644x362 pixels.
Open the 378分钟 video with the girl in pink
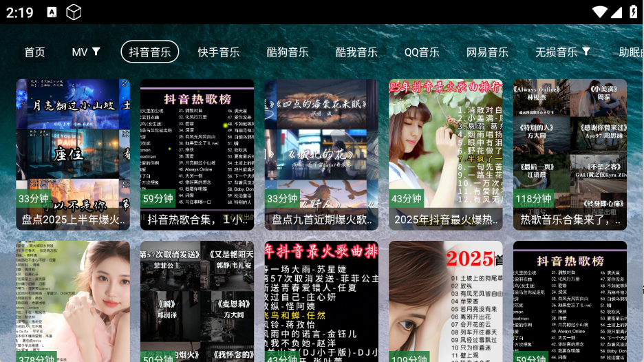click(73, 301)
